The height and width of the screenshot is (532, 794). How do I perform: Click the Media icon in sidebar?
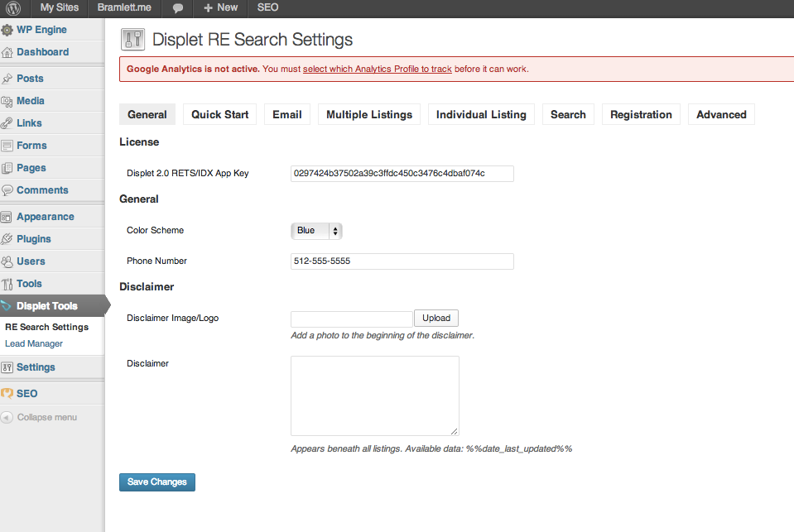(x=7, y=101)
